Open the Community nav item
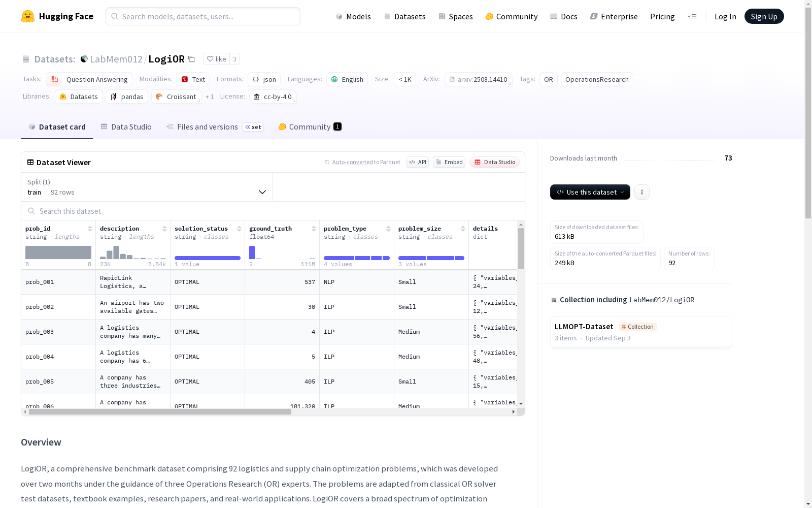 point(512,16)
